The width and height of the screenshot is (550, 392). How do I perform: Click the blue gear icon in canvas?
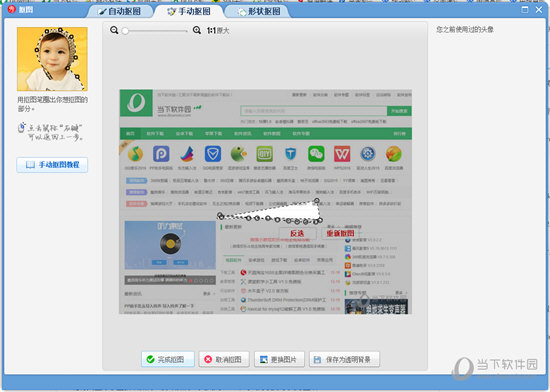click(x=368, y=154)
